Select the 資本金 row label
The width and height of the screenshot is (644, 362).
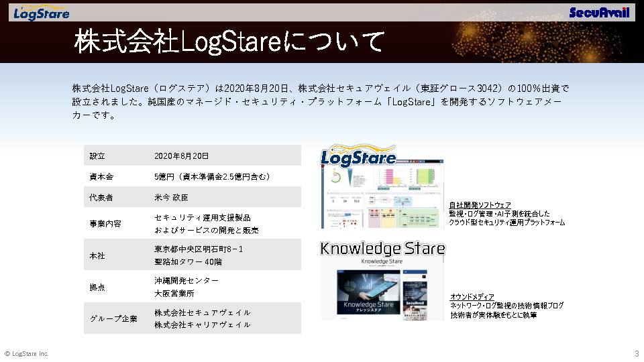102,177
